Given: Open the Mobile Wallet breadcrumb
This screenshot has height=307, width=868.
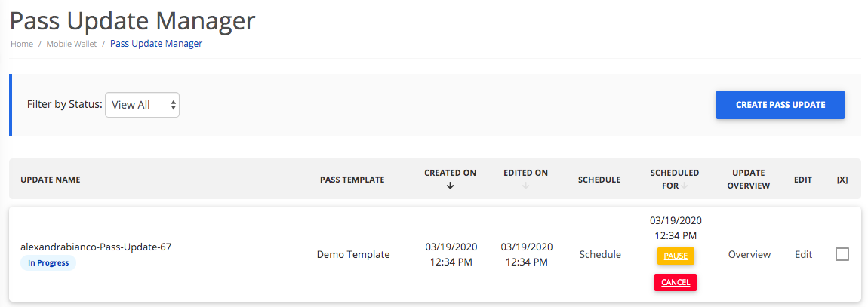Looking at the screenshot, I should (x=72, y=44).
